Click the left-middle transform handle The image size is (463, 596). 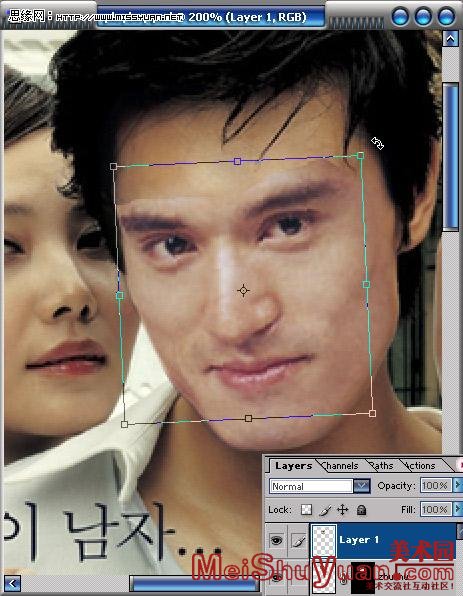120,295
